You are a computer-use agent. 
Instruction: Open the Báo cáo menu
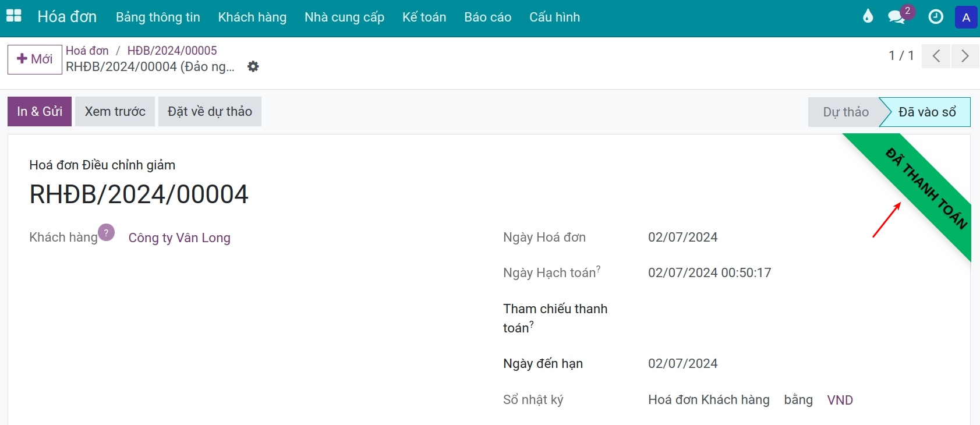click(487, 17)
